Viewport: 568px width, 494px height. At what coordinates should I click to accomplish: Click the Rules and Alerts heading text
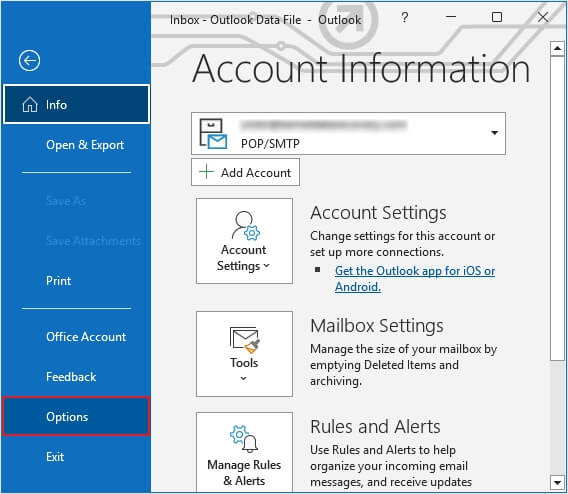[375, 426]
